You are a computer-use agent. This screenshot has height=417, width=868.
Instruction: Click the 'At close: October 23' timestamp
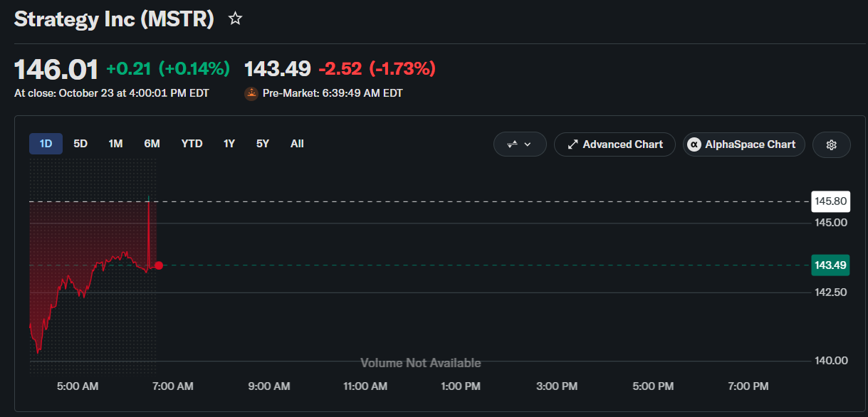coord(112,93)
